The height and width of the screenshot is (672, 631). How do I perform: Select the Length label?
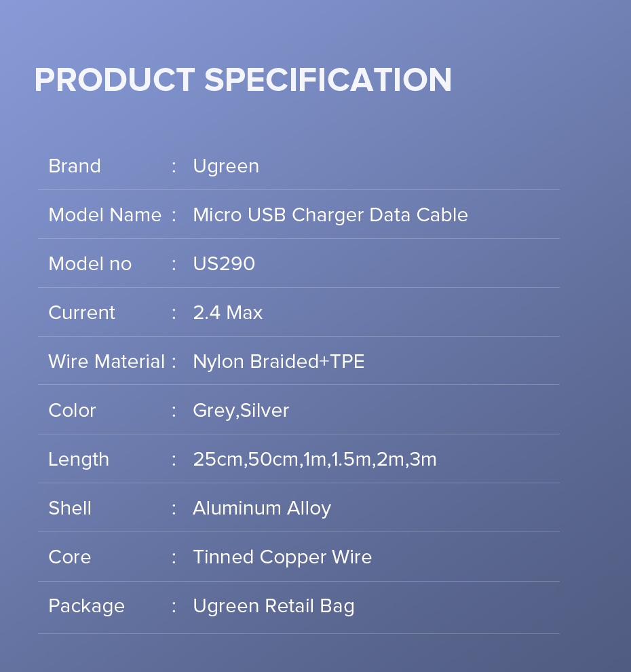click(79, 460)
